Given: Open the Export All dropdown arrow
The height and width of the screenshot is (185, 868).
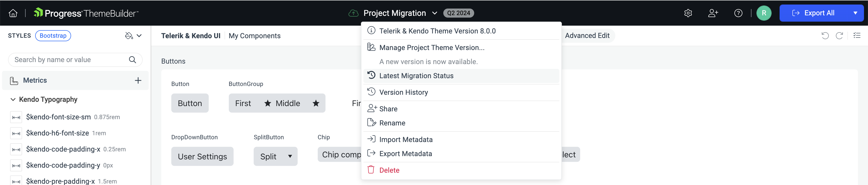Looking at the screenshot, I should coord(855,13).
